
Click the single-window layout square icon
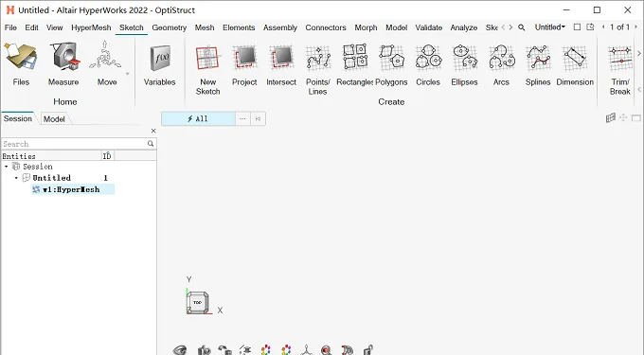click(x=577, y=27)
